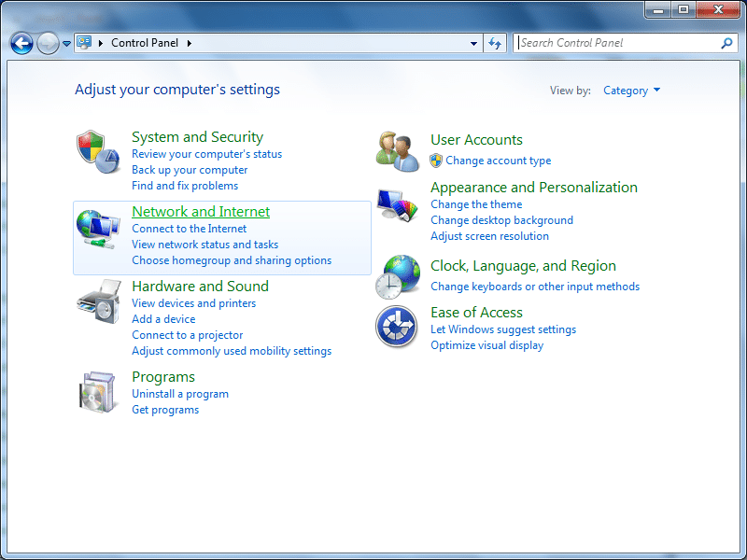Refresh the Control Panel view
747x560 pixels.
pos(495,43)
